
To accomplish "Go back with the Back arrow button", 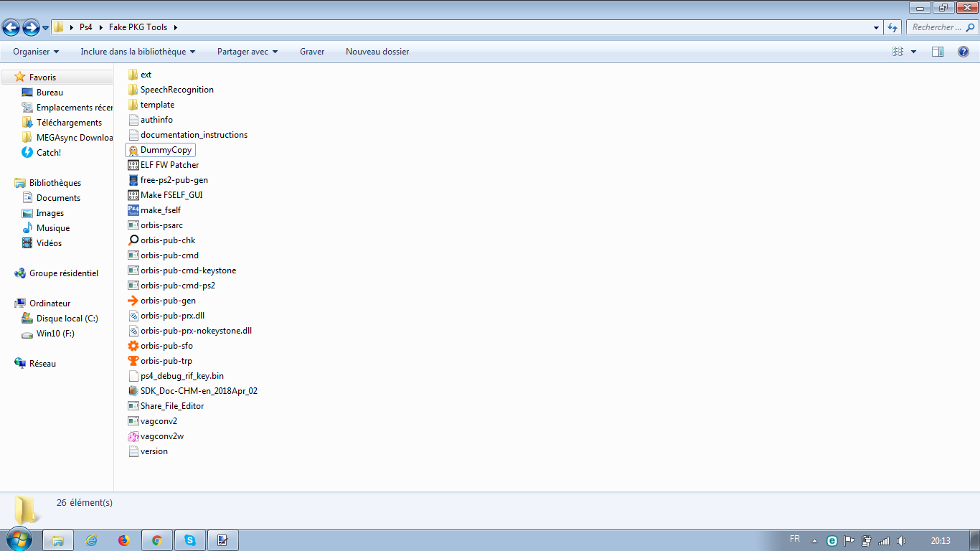I will point(11,27).
